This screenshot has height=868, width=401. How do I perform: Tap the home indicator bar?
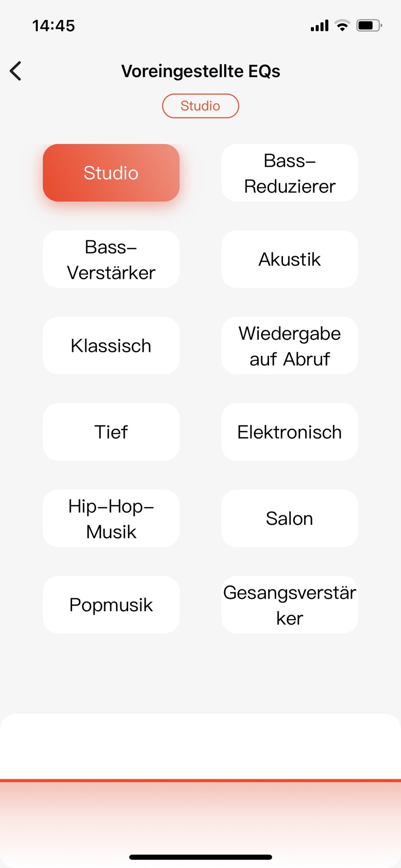[201, 857]
